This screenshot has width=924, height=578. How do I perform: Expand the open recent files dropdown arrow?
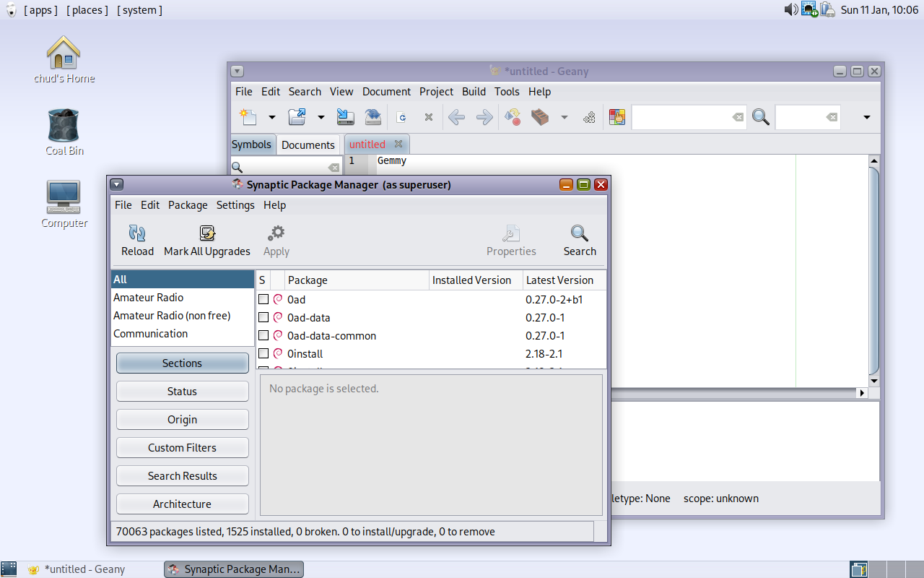coord(321,117)
